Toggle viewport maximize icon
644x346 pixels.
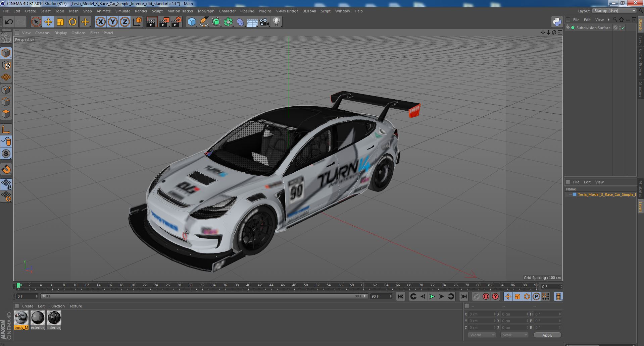560,33
